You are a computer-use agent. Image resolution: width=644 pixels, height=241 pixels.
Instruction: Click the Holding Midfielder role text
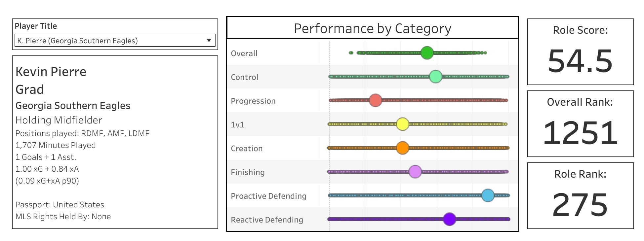[x=59, y=120]
